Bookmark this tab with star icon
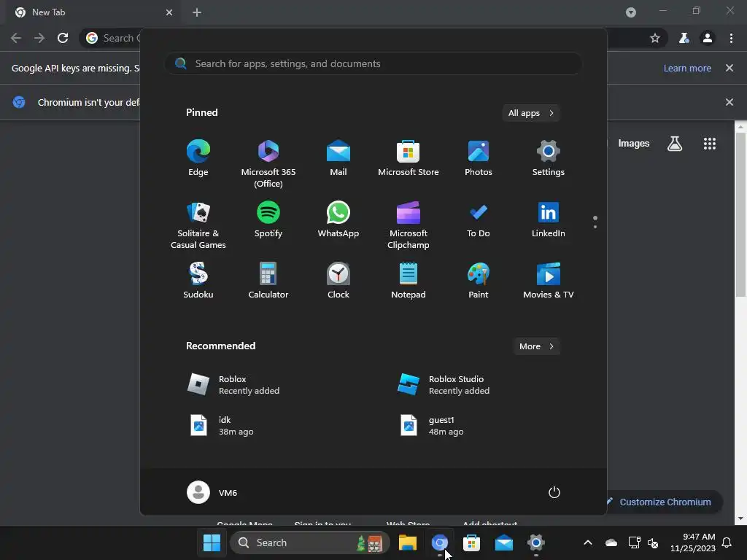This screenshot has width=747, height=560. 655,38
